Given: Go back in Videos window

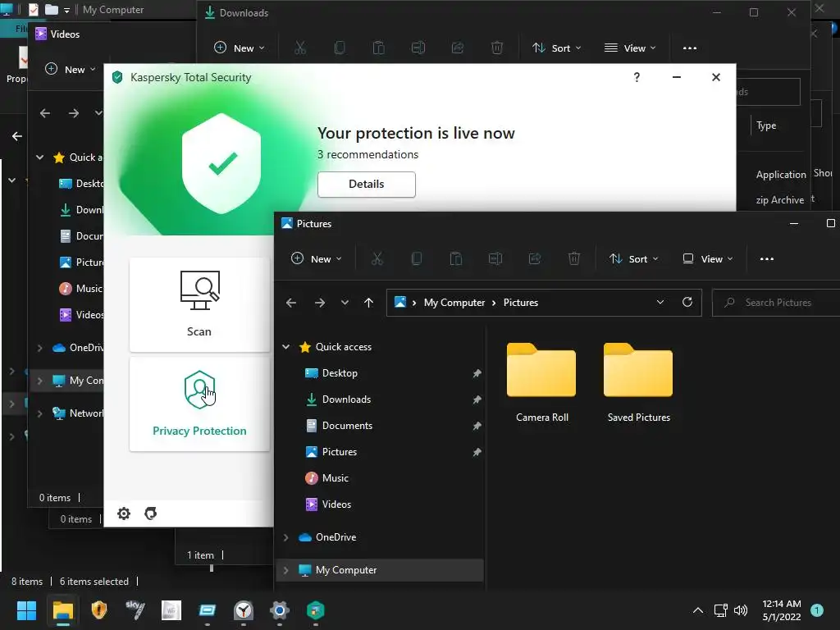Looking at the screenshot, I should click(x=45, y=113).
